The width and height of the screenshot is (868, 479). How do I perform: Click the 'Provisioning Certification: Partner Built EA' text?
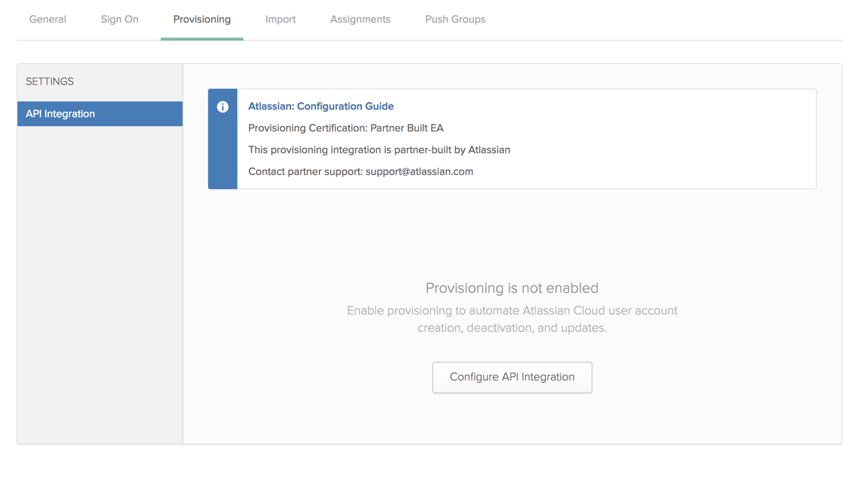click(346, 128)
